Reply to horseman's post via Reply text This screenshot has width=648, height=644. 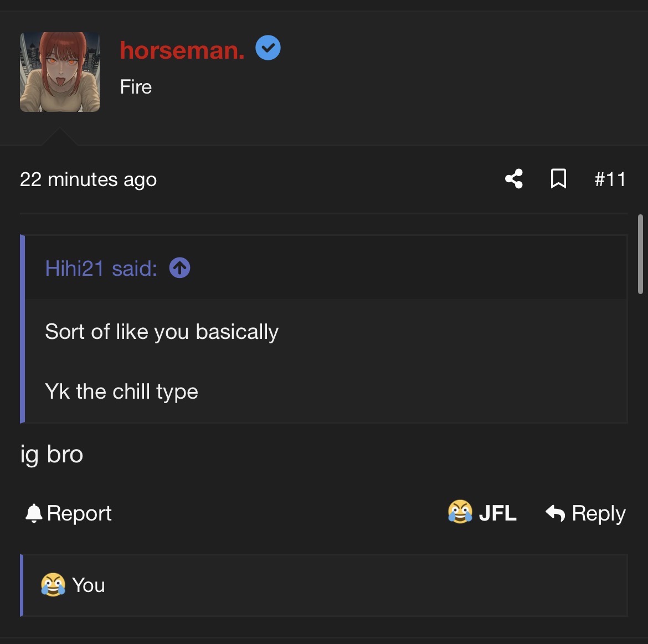598,513
